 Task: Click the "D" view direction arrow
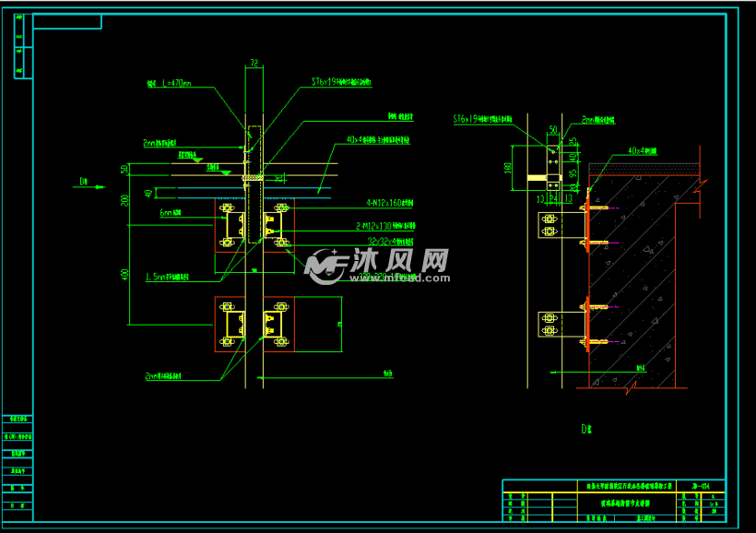(86, 184)
